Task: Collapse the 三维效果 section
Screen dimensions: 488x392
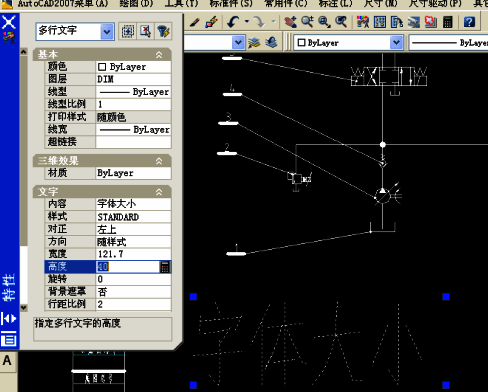Action: point(159,161)
